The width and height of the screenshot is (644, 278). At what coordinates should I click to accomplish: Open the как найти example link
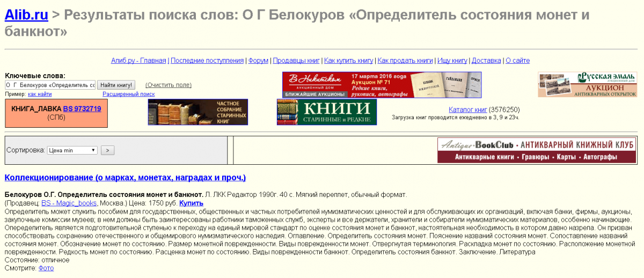pos(40,94)
